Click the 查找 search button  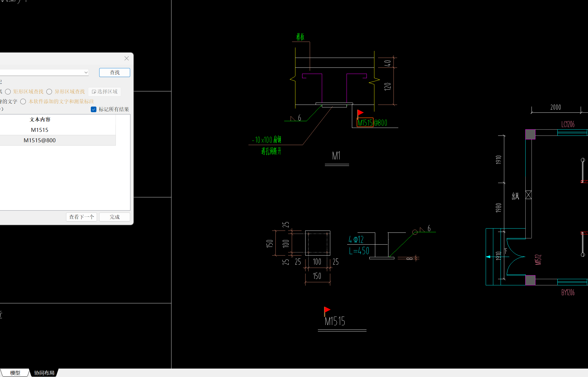click(114, 73)
